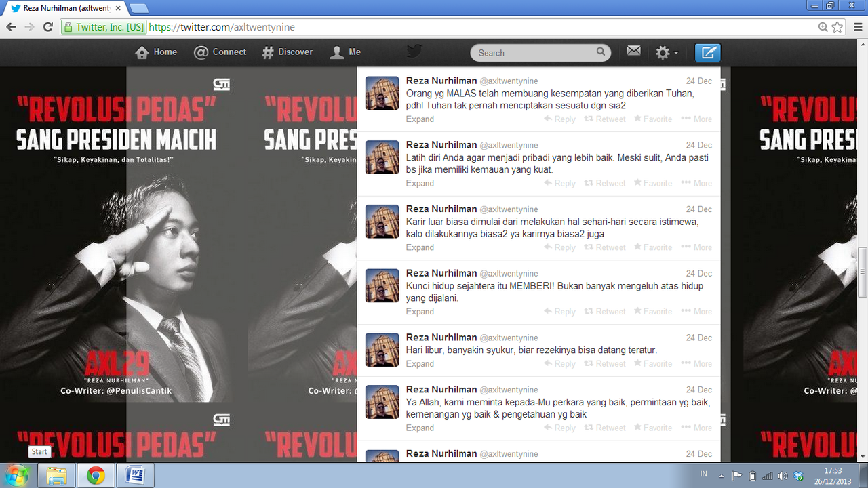Reply to the 'Karir luar biasa' tweet

point(559,248)
